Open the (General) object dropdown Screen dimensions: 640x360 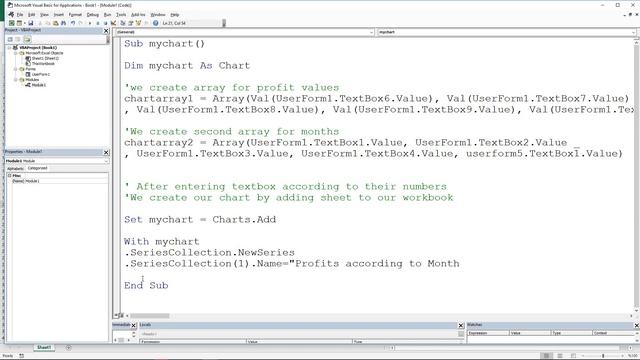tap(371, 32)
